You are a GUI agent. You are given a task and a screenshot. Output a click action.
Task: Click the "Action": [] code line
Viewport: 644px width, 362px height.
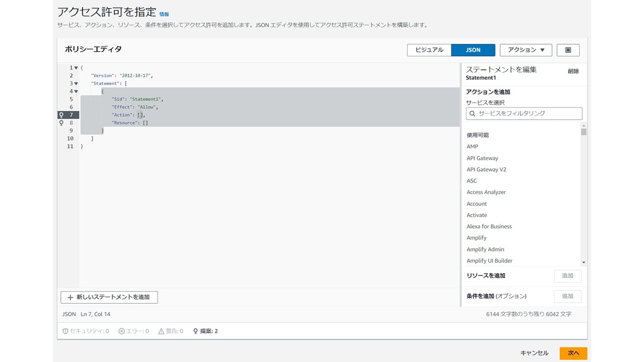[x=128, y=115]
